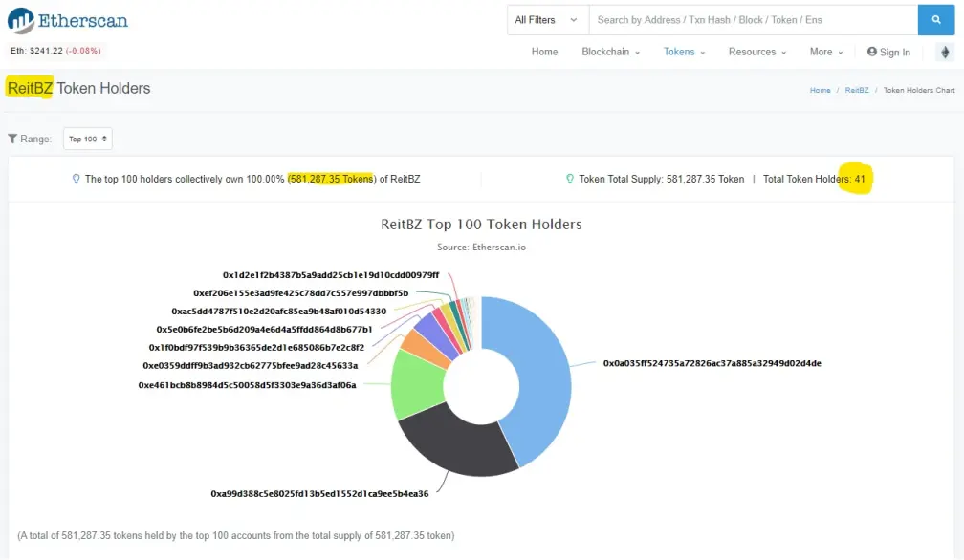Click the chart title ReitBZ Top 100 Token Holders

tap(481, 225)
